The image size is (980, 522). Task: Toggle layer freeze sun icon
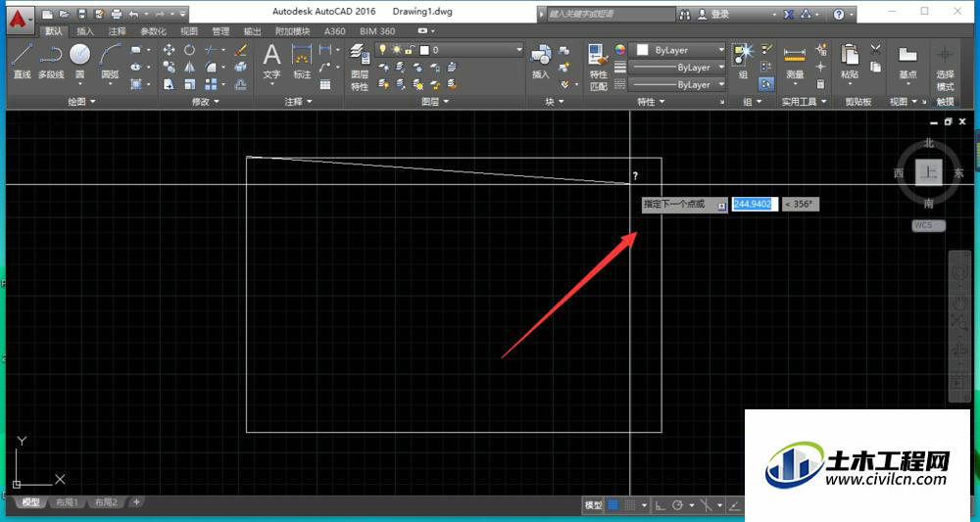[396, 49]
